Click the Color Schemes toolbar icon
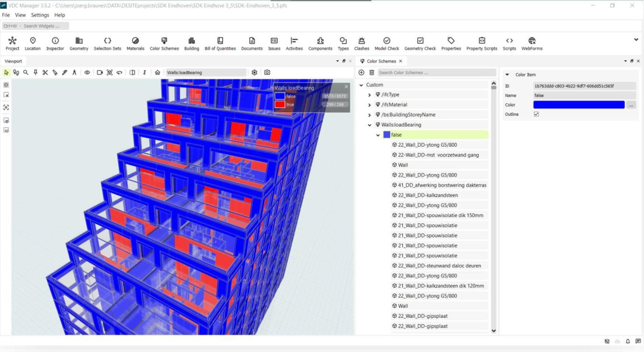644x352 pixels. point(164,43)
